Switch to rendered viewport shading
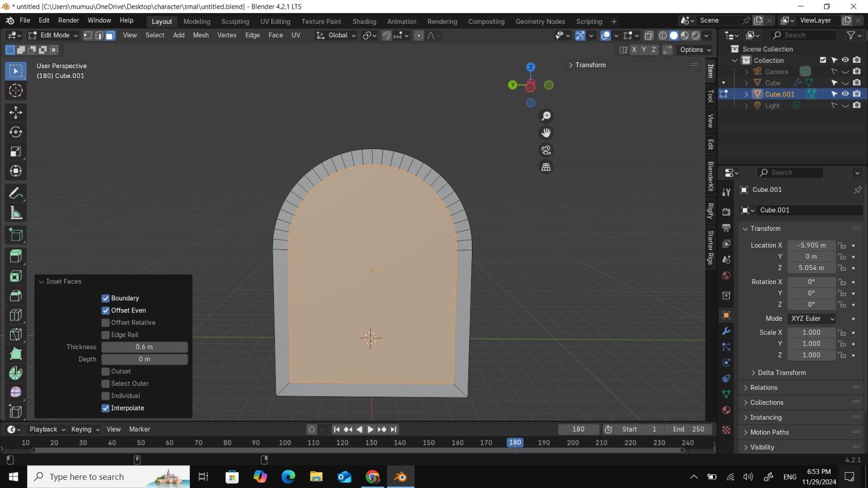Image resolution: width=868 pixels, height=488 pixels. (x=696, y=35)
